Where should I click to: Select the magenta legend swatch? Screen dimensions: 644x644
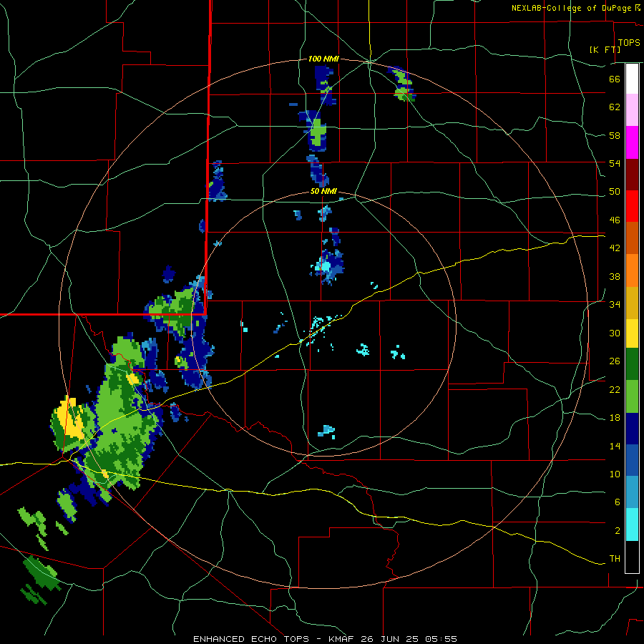tap(632, 142)
